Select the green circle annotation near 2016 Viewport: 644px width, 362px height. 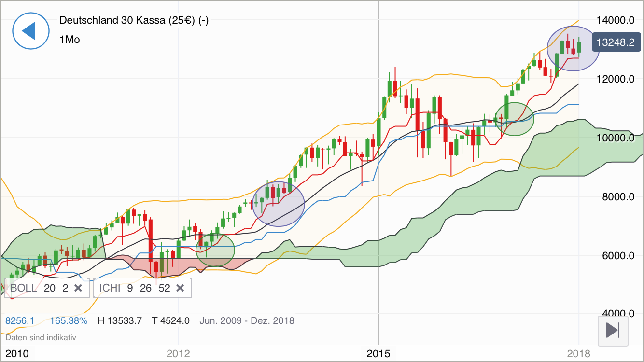pyautogui.click(x=514, y=119)
